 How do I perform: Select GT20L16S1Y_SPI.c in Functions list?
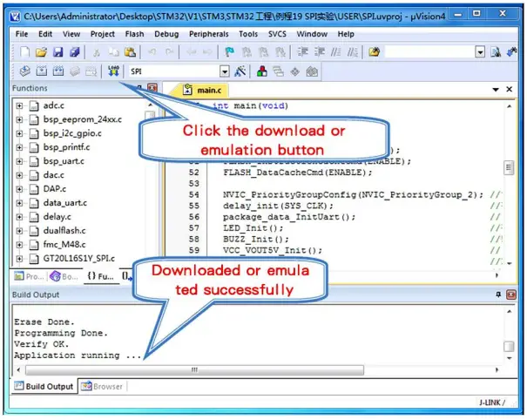(x=79, y=259)
